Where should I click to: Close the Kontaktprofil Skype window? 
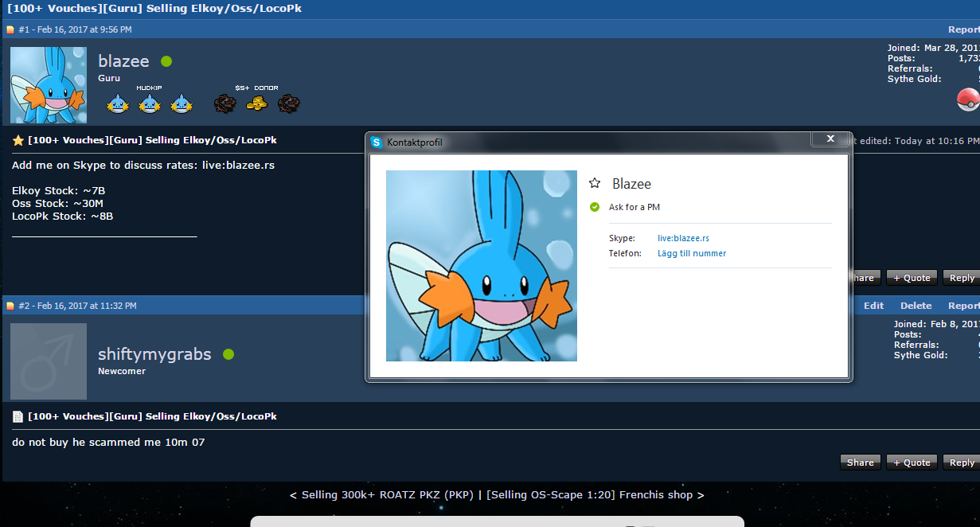click(830, 139)
